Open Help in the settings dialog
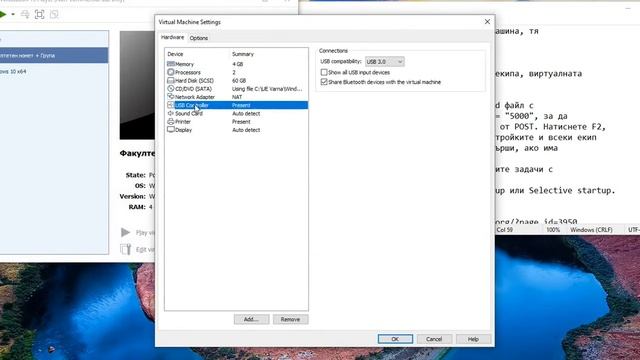 pyautogui.click(x=473, y=339)
